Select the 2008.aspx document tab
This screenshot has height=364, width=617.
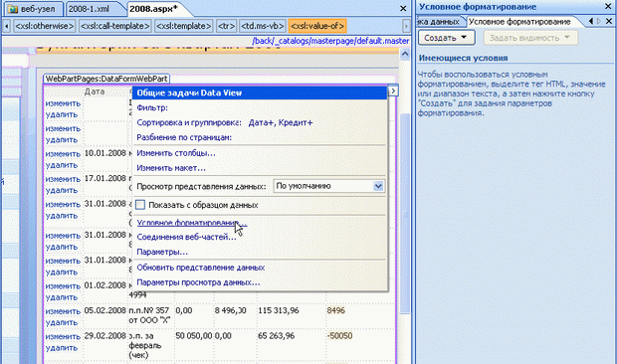coord(153,9)
